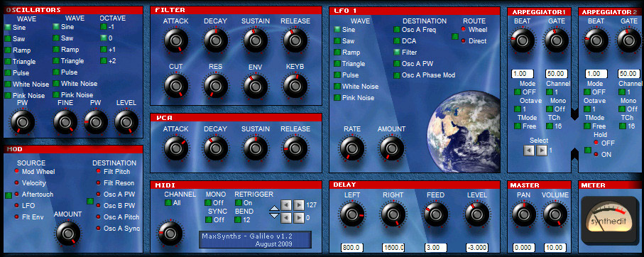Select the +1 octave LED in Oscillators
This screenshot has width=644, height=257.
(104, 50)
